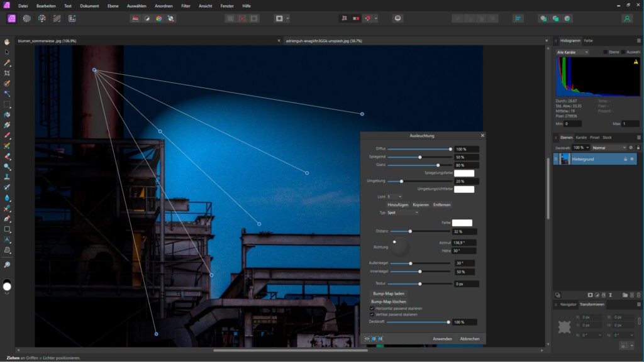Apply Auto Contrast from the toolbar
644x362 pixels.
(x=147, y=18)
